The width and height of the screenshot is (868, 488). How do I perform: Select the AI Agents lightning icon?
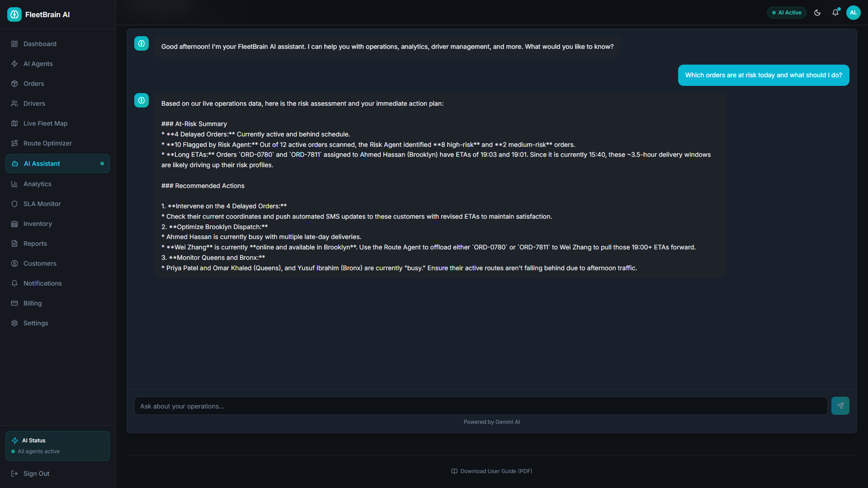coord(14,64)
